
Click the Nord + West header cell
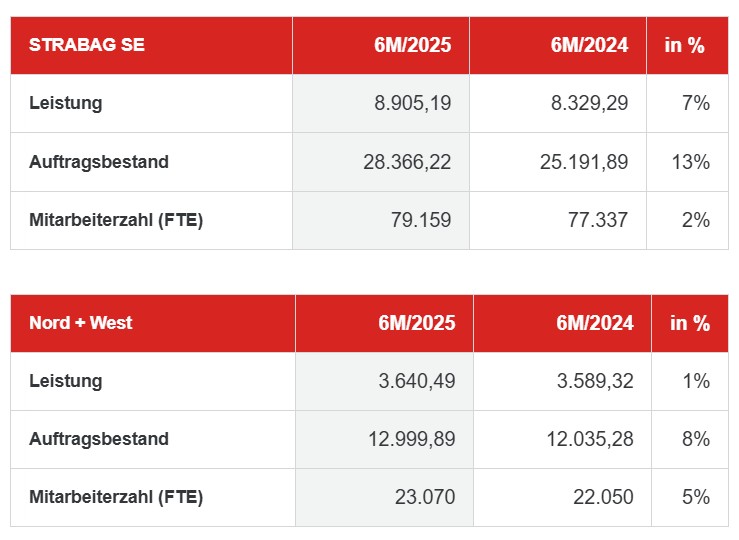(x=81, y=323)
